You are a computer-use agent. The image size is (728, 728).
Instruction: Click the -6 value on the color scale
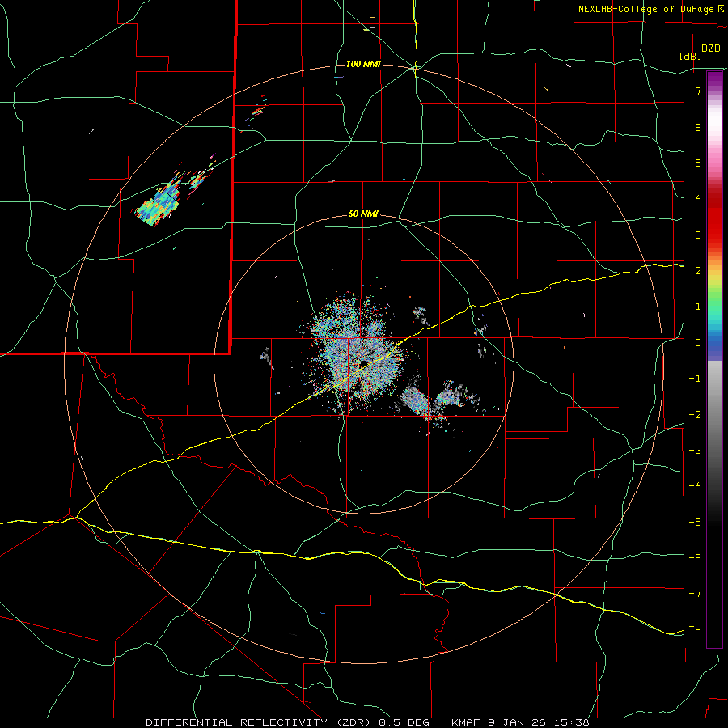(695, 558)
